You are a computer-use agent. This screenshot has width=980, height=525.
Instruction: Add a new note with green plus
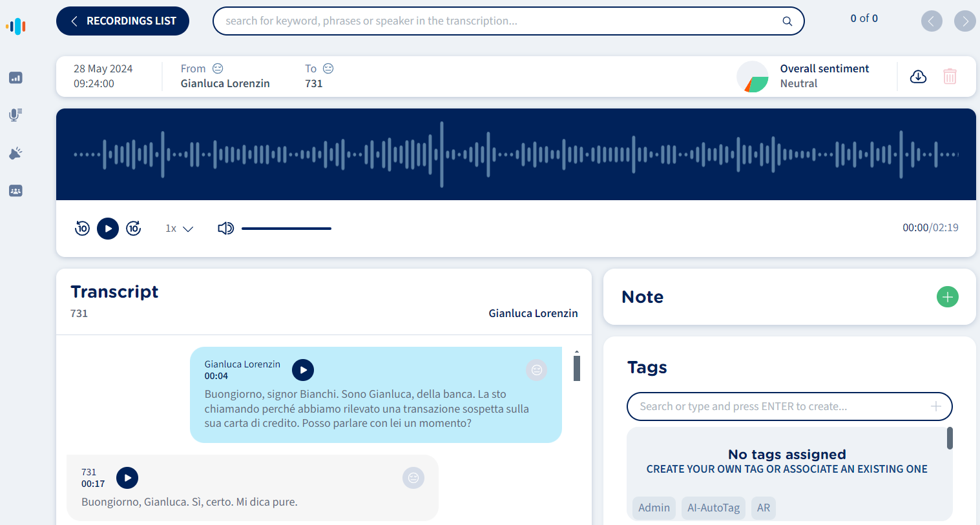click(x=947, y=297)
